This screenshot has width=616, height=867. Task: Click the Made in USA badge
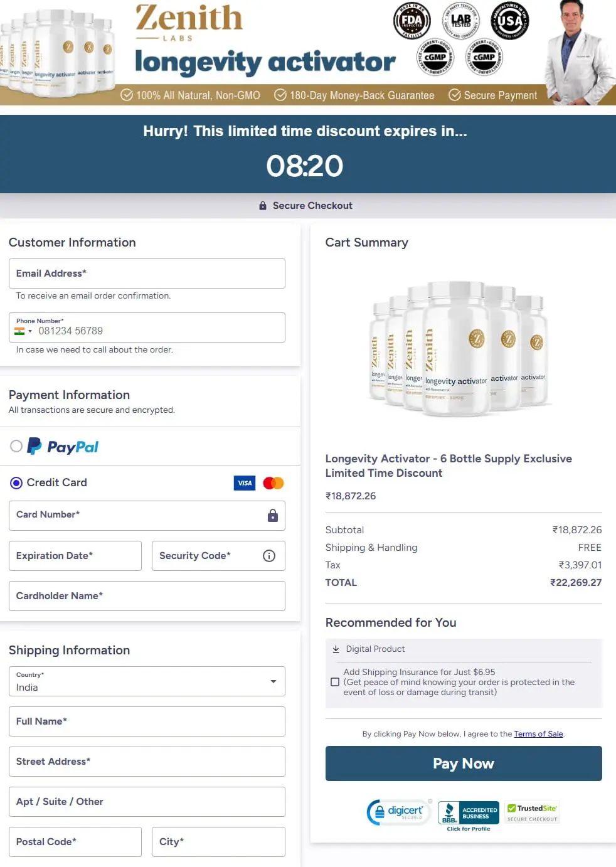[510, 21]
